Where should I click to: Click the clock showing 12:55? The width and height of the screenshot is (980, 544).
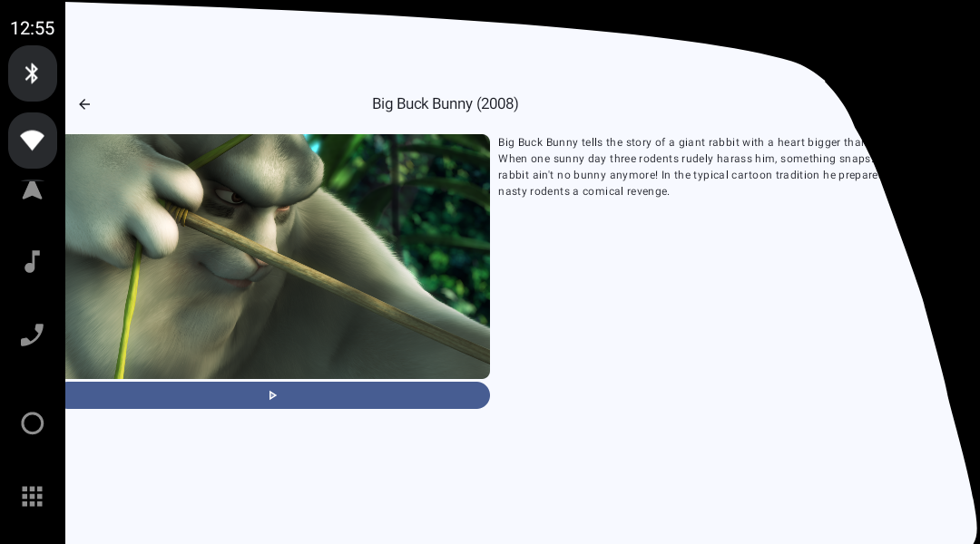33,28
